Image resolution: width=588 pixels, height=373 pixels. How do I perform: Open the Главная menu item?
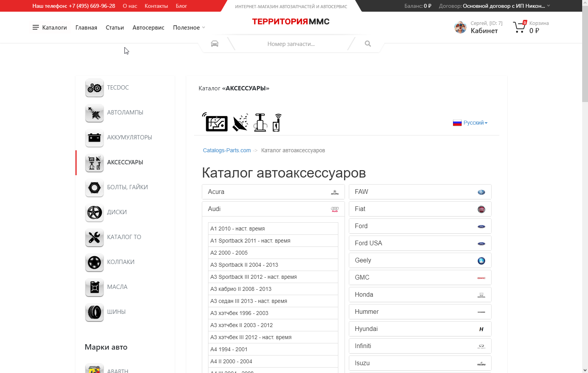click(x=86, y=27)
